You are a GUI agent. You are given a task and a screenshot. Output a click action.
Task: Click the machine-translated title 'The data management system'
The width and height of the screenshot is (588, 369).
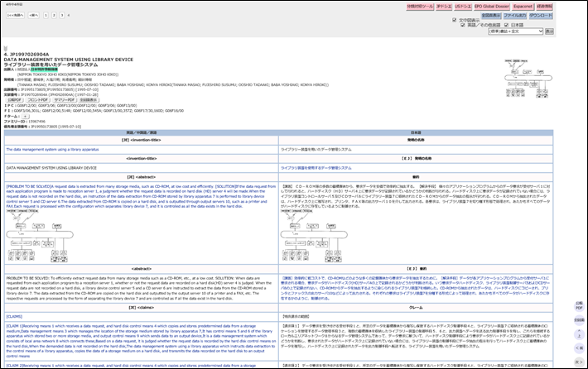point(52,150)
